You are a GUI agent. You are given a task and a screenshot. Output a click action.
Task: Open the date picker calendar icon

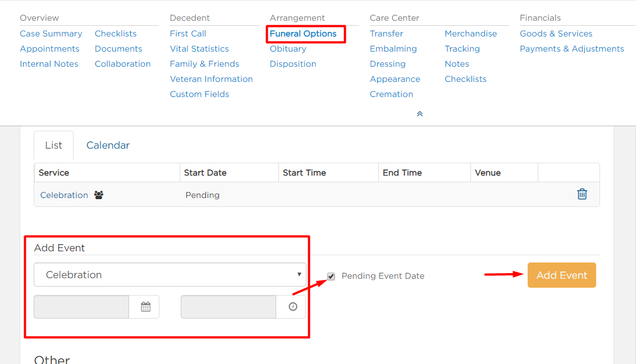pos(145,307)
